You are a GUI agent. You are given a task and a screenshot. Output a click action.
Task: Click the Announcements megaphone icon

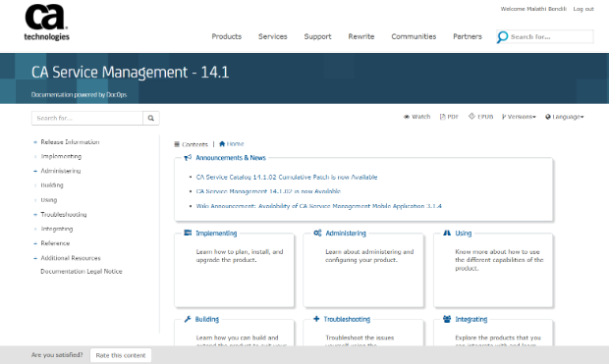tap(188, 158)
